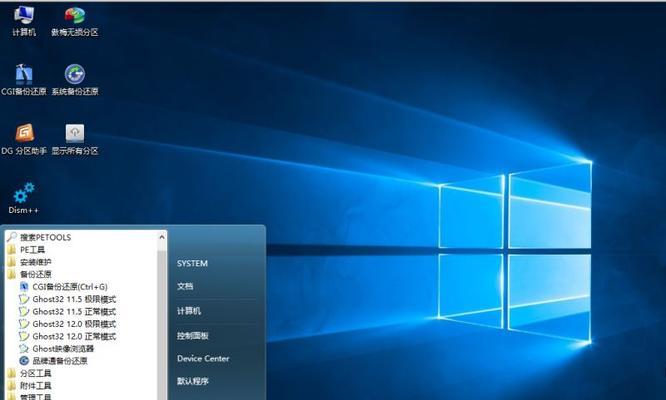Open 文档 in the start menu right pane
The width and height of the screenshot is (666, 400).
pos(185,286)
